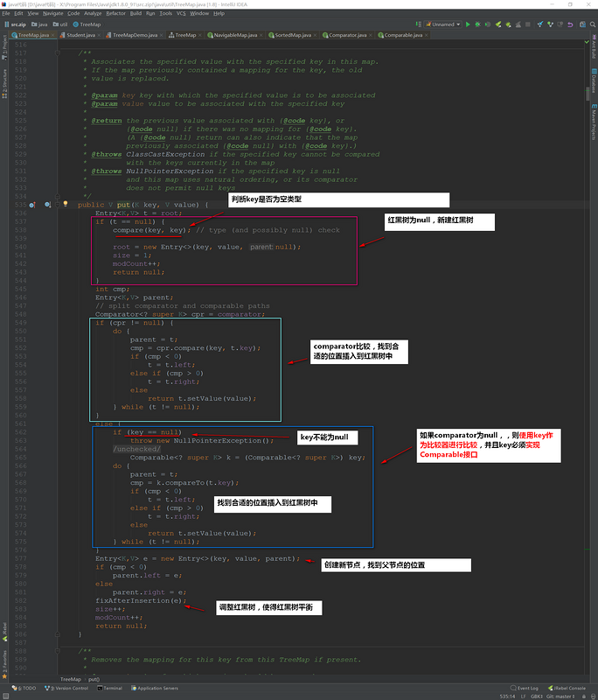Open the Help menu
This screenshot has width=598, height=700.
pyautogui.click(x=219, y=13)
